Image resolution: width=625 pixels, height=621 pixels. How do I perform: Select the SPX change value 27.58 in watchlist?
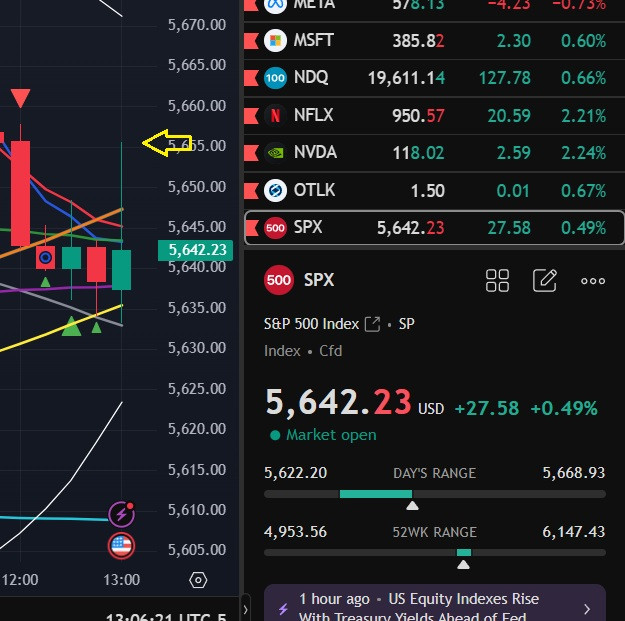pyautogui.click(x=509, y=228)
